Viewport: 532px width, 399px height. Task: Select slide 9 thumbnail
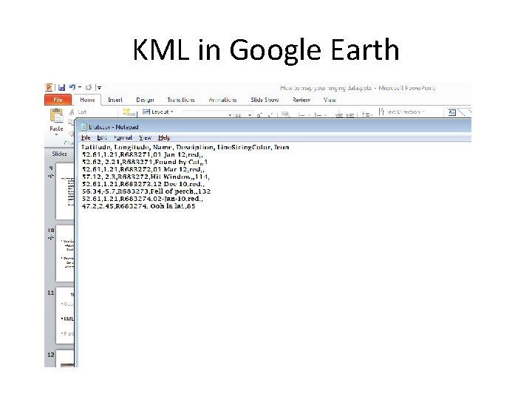tap(65, 191)
